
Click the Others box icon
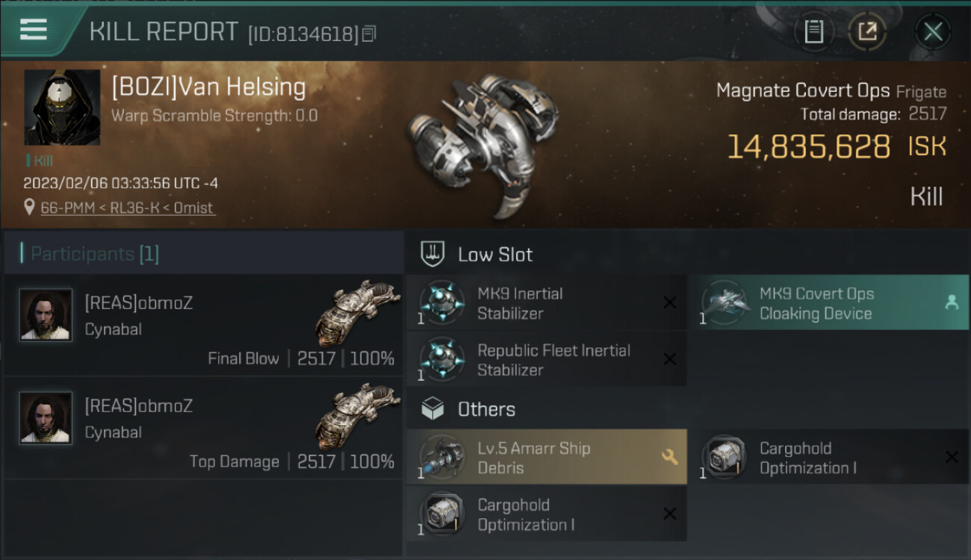click(433, 409)
